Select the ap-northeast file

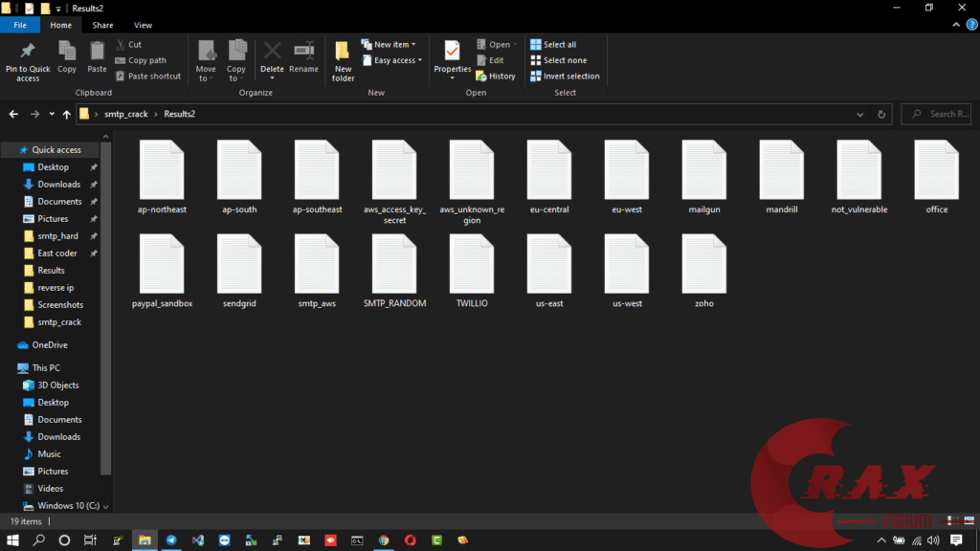pos(162,177)
